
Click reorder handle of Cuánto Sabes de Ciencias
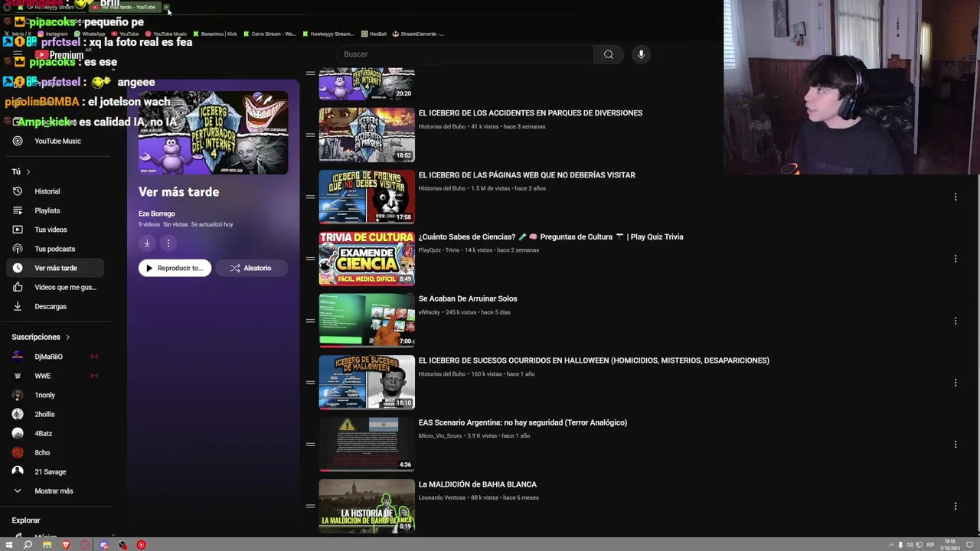(x=310, y=259)
